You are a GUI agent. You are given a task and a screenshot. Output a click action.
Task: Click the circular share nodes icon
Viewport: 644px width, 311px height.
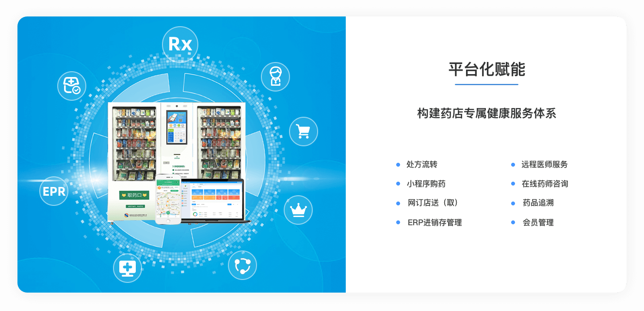tap(242, 265)
